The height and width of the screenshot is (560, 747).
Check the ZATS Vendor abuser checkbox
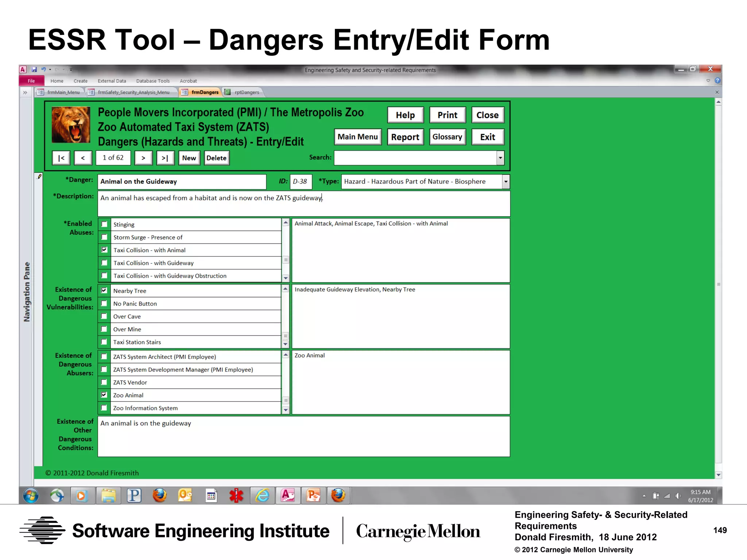tap(104, 382)
